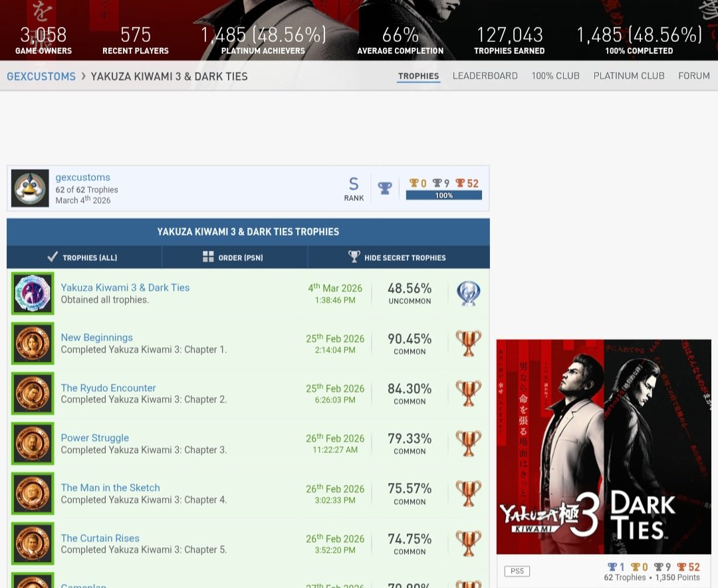The width and height of the screenshot is (718, 588).
Task: Click the 84.30% rarity value
Action: (410, 394)
